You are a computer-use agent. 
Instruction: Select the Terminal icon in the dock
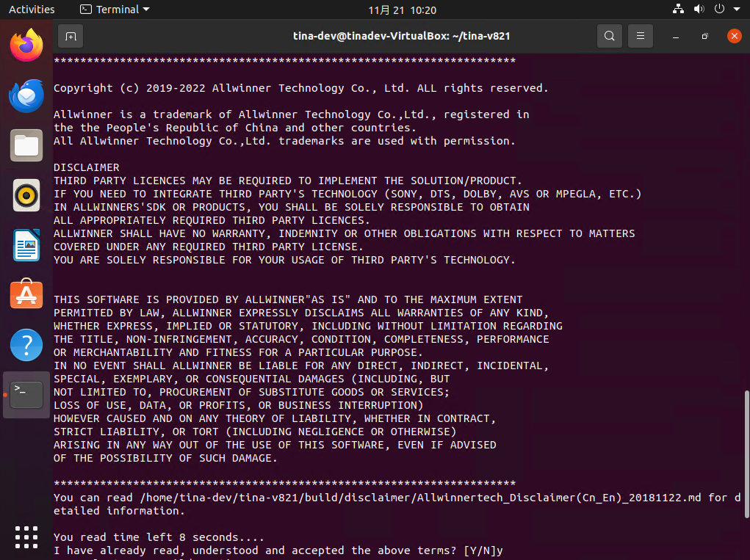(x=26, y=395)
